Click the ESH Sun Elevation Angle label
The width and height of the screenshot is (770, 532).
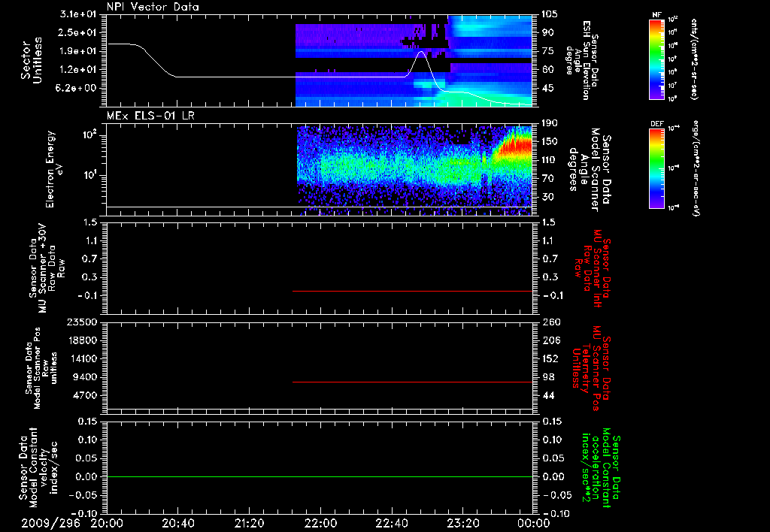point(581,60)
